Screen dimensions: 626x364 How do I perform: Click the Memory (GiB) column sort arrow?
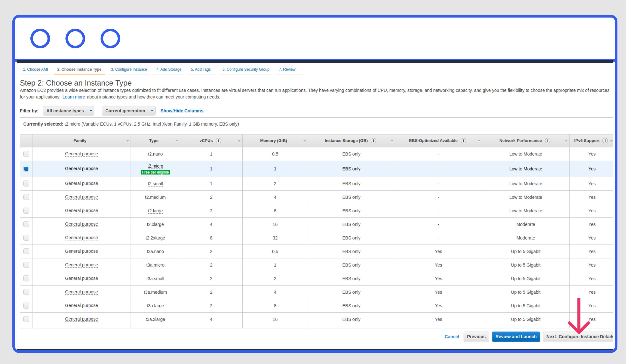click(x=304, y=141)
